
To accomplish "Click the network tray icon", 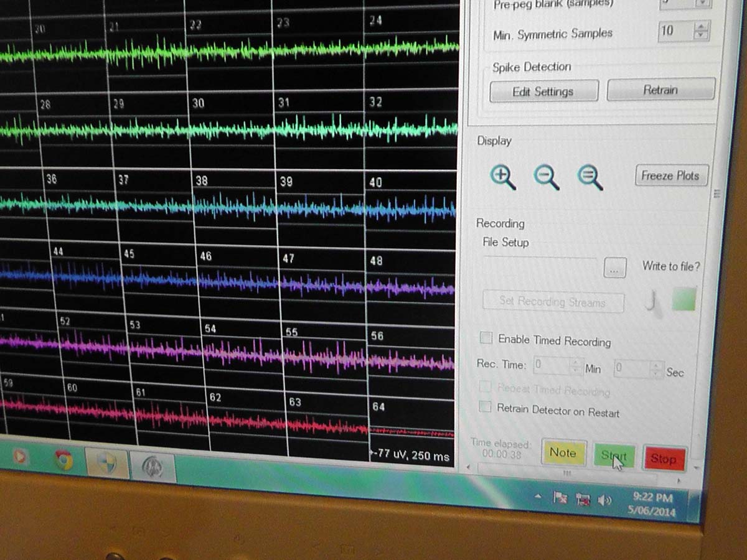I will (x=583, y=499).
